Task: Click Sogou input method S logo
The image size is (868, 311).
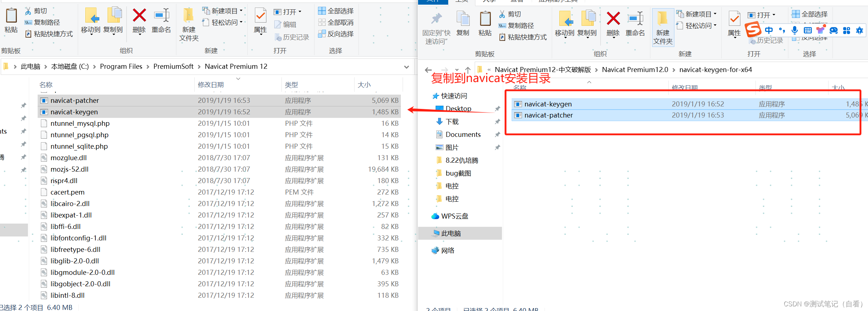Action: coord(753,29)
